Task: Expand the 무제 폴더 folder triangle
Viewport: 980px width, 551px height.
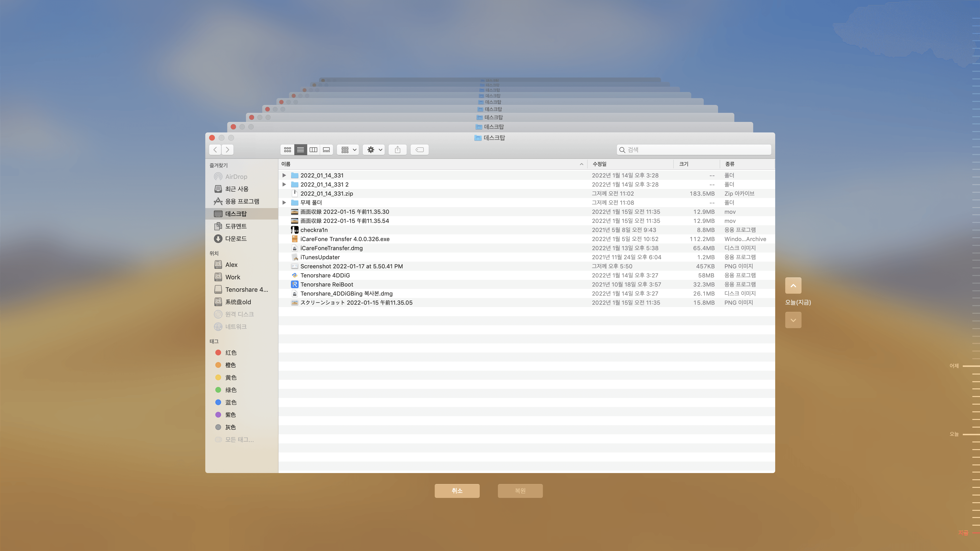Action: pos(284,203)
